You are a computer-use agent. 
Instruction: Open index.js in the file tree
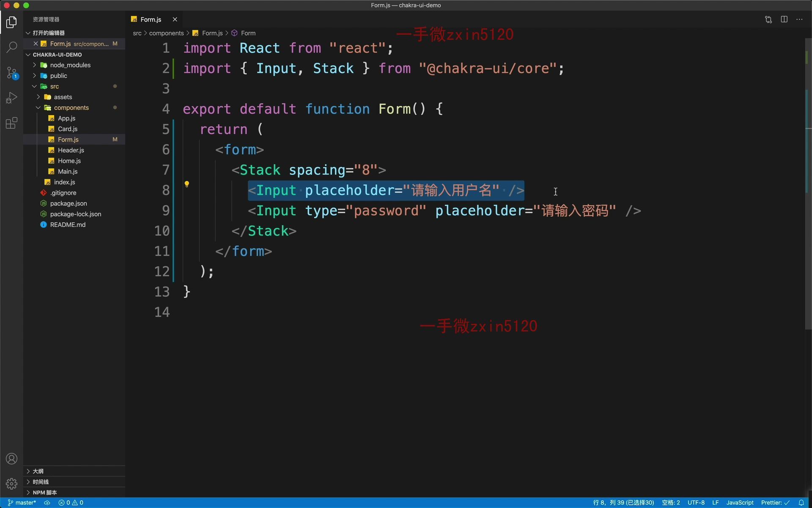(x=74, y=182)
